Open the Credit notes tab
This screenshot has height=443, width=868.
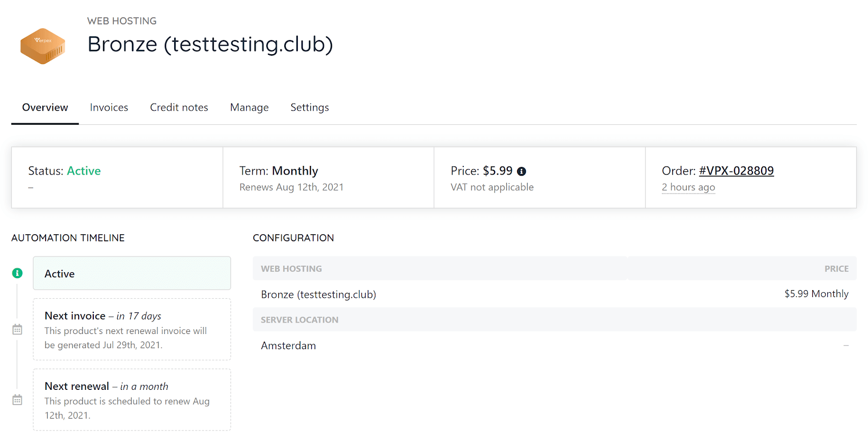coord(179,107)
